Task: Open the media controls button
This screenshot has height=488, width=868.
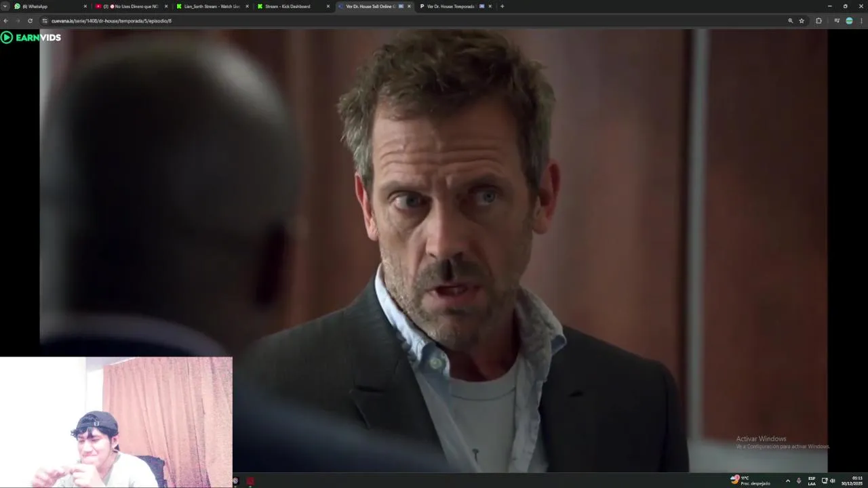Action: [837, 21]
